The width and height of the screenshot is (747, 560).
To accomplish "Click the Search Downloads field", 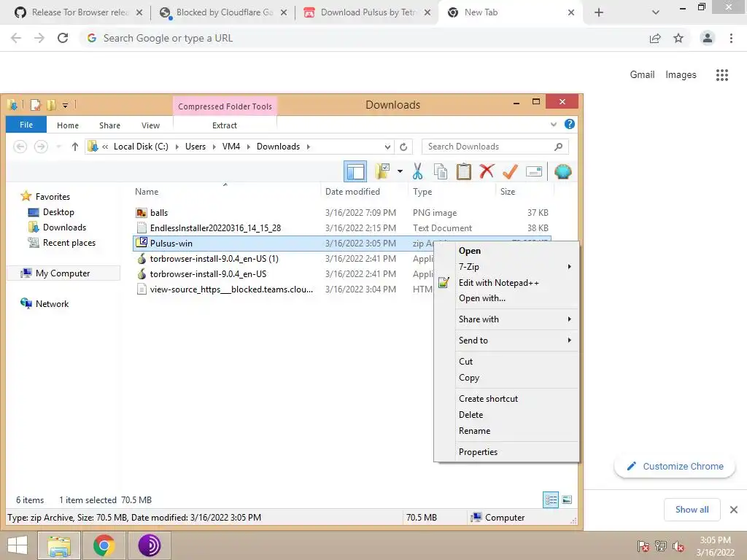I will click(495, 147).
